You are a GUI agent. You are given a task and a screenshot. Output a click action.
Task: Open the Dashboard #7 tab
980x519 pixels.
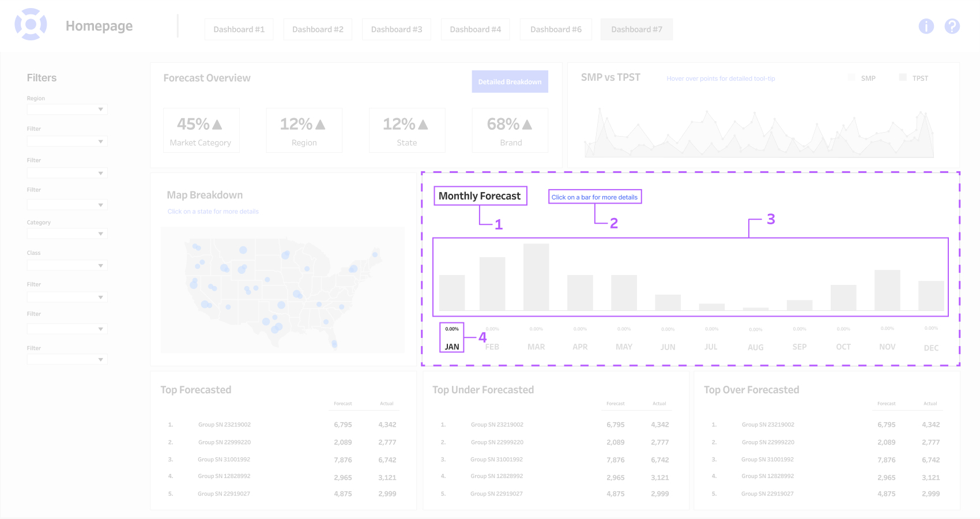pos(636,29)
